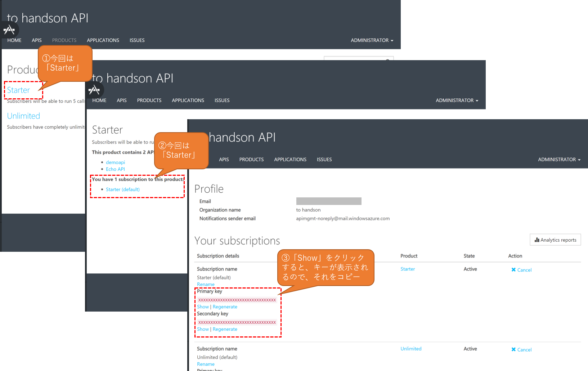Open the ADMINISTRATOR menu in the Starter window
This screenshot has height=371, width=588.
(456, 100)
